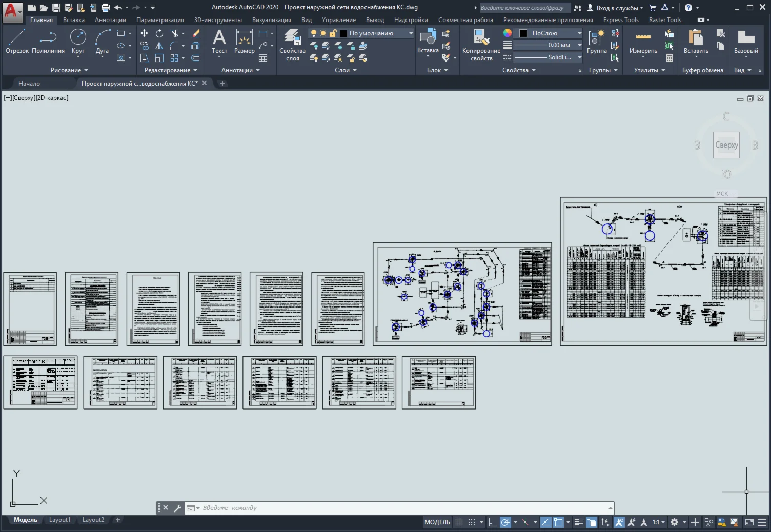Click the Scale tool icon
The height and width of the screenshot is (532, 771).
[159, 58]
